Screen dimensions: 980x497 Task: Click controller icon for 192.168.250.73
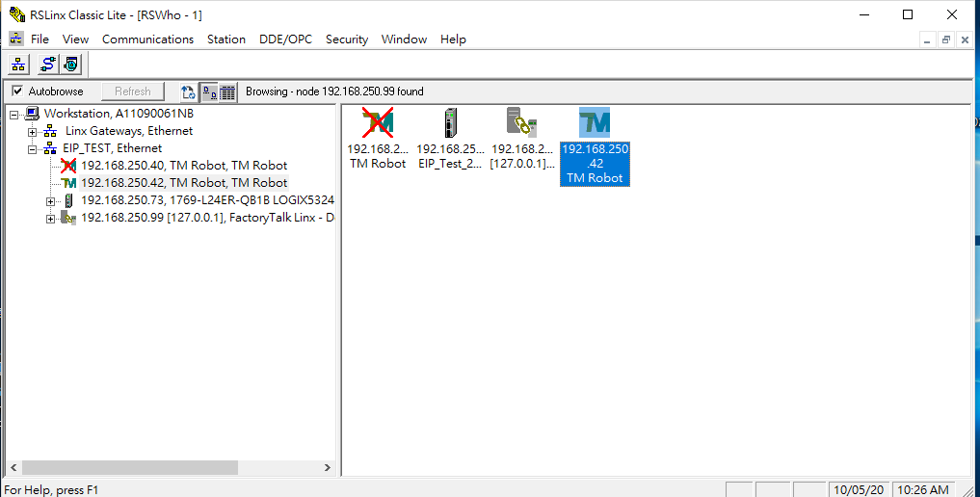point(68,200)
